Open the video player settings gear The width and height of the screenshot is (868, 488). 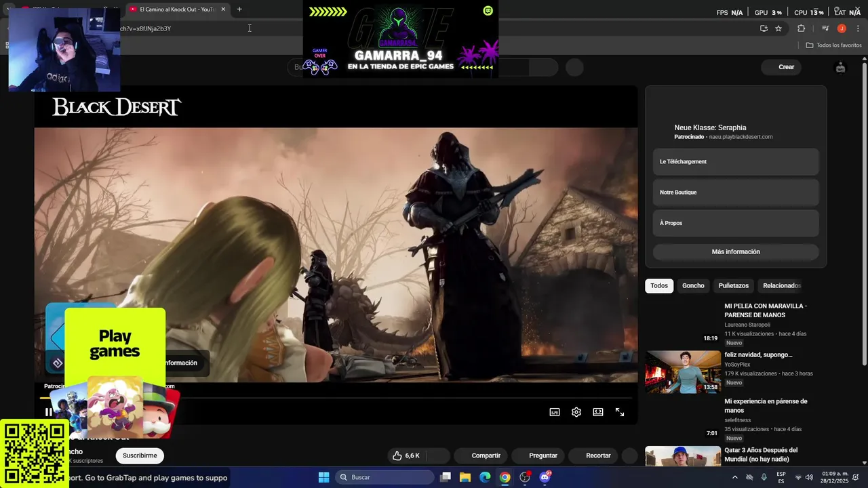point(576,412)
